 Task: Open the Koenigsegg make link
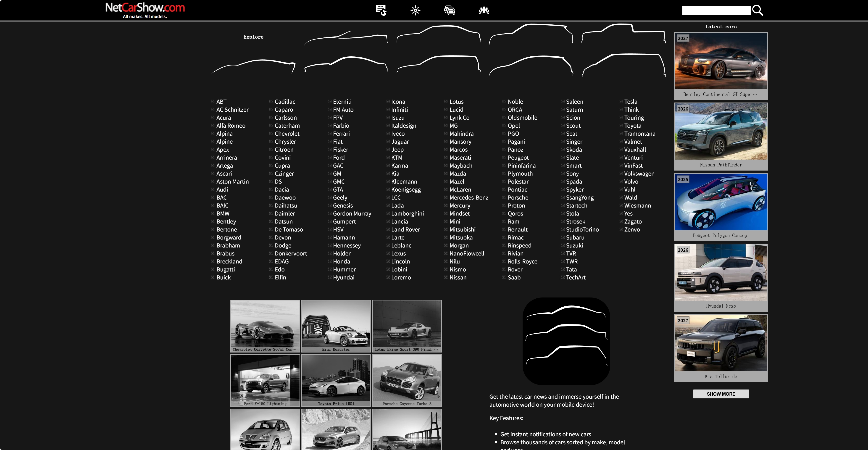click(406, 190)
